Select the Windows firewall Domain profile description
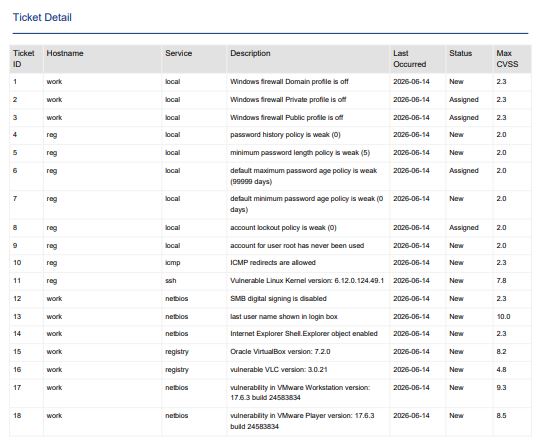The width and height of the screenshot is (540, 444). tap(289, 82)
